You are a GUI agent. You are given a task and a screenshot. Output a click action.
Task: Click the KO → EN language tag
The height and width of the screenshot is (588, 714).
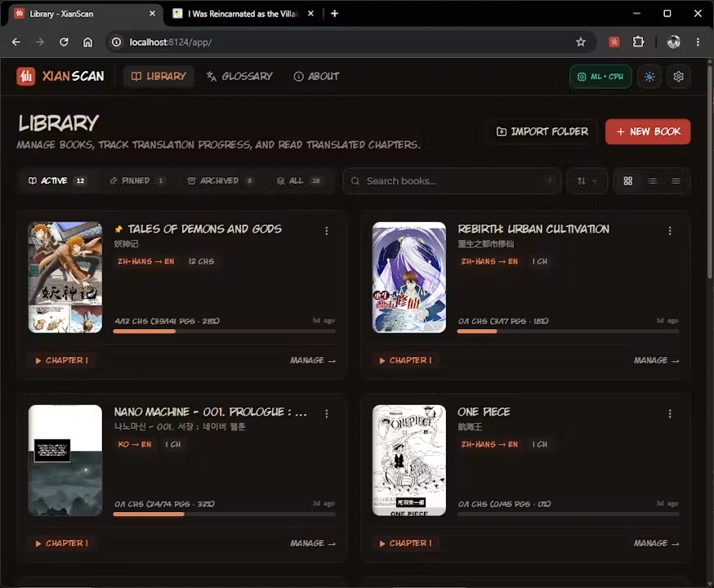pos(134,444)
